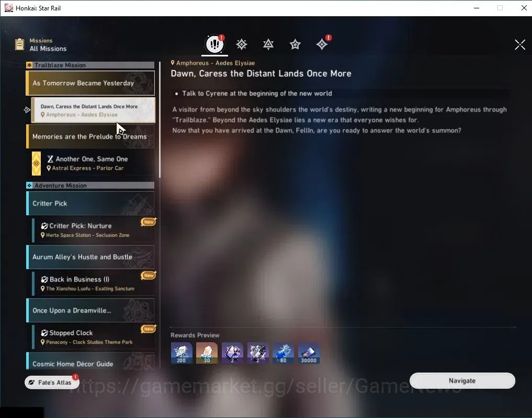532x418 pixels.
Task: Click the New badge on Critter Pick: Nurture
Action: tap(149, 222)
